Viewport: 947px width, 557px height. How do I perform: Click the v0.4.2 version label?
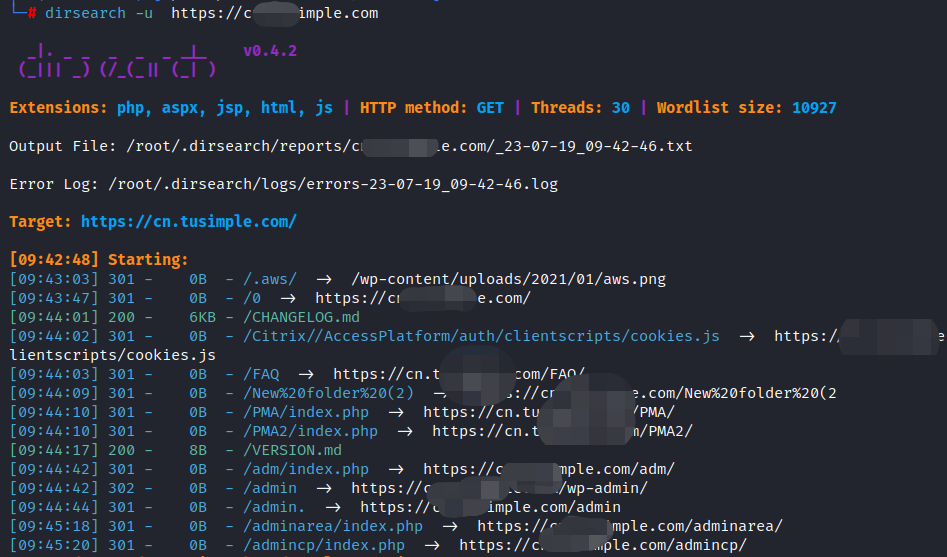coord(269,50)
